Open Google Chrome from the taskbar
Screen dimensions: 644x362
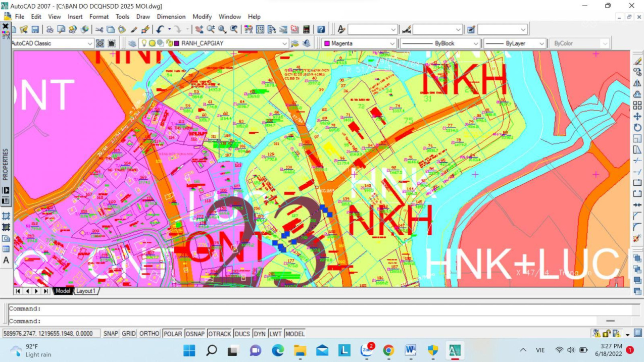click(x=388, y=350)
